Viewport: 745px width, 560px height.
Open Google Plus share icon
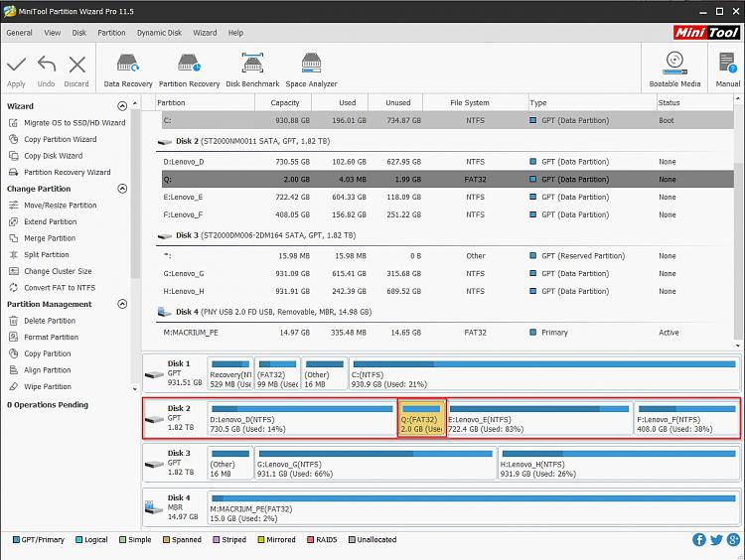tap(733, 539)
